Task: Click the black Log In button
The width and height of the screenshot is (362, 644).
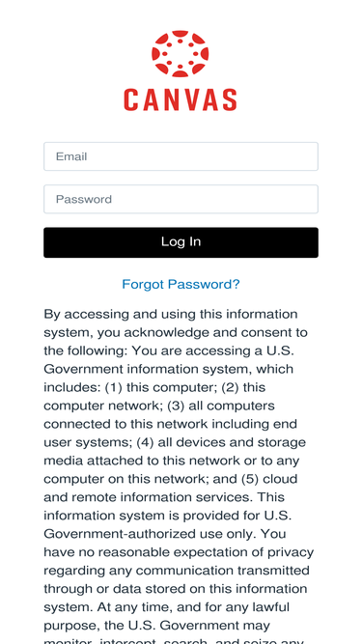Action: pyautogui.click(x=181, y=242)
